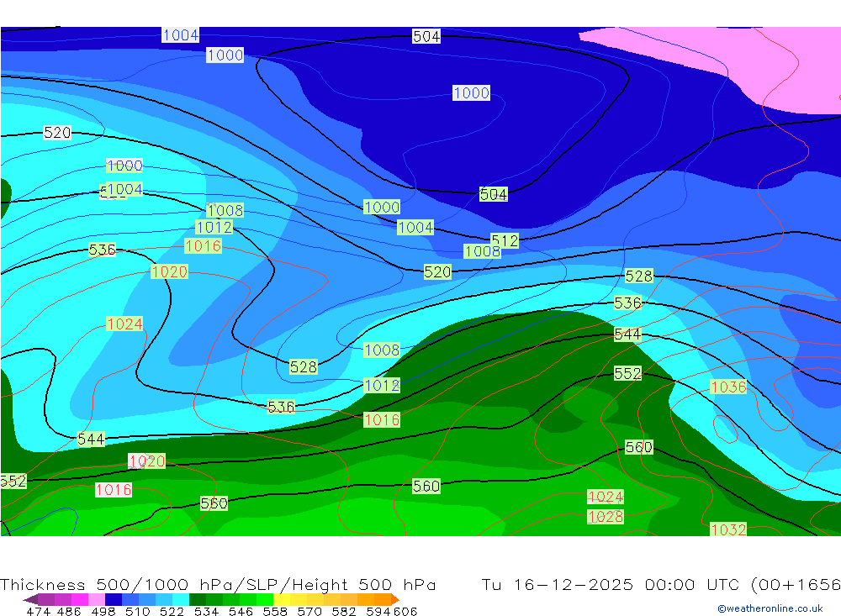Click the 512 height contour label

(x=505, y=240)
